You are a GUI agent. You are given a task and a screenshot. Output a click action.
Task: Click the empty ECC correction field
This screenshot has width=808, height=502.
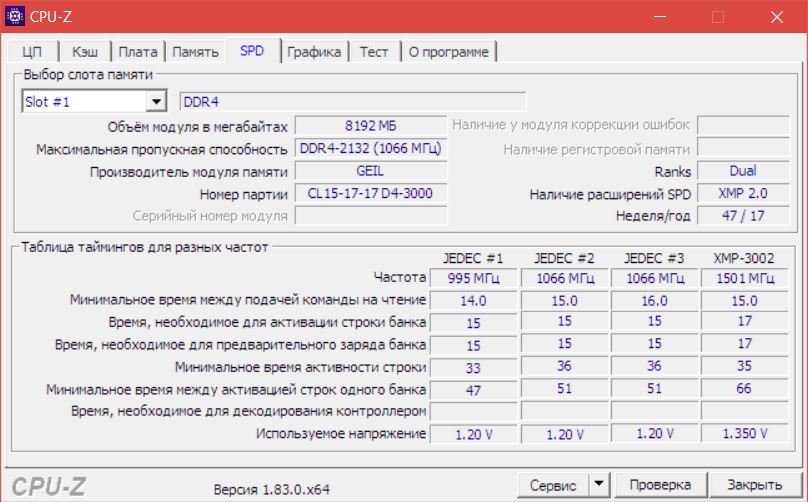click(x=743, y=125)
